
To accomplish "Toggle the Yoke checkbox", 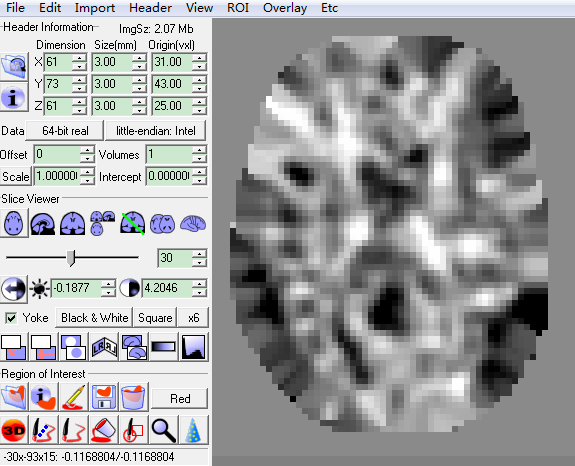I will coord(11,318).
